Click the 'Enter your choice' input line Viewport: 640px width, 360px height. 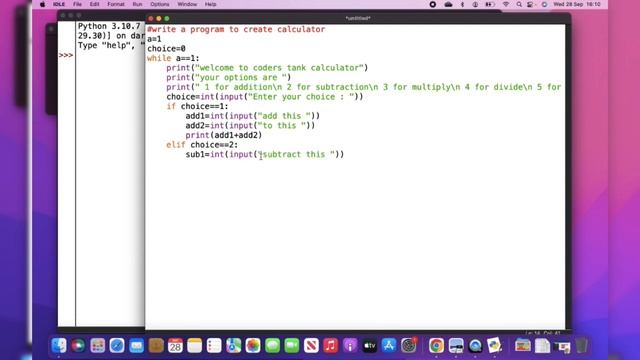(x=264, y=97)
